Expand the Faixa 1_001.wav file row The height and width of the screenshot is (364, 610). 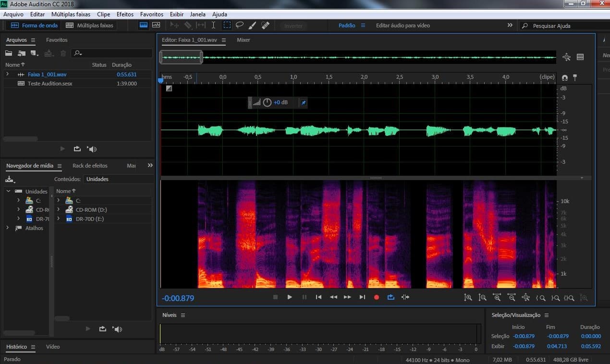pos(7,74)
